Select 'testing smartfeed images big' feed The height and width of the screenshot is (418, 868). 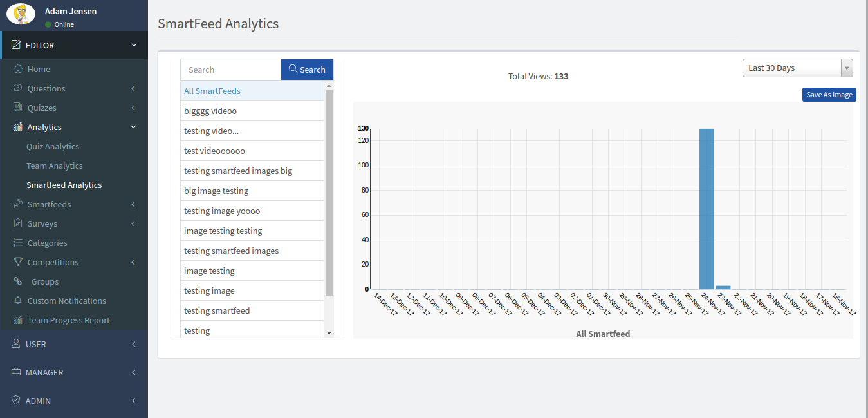tap(238, 171)
